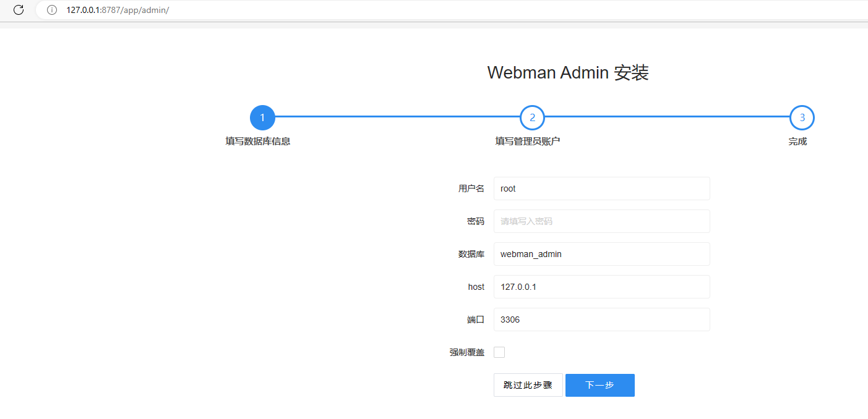Enable the 强制覆盖 checkbox

499,352
